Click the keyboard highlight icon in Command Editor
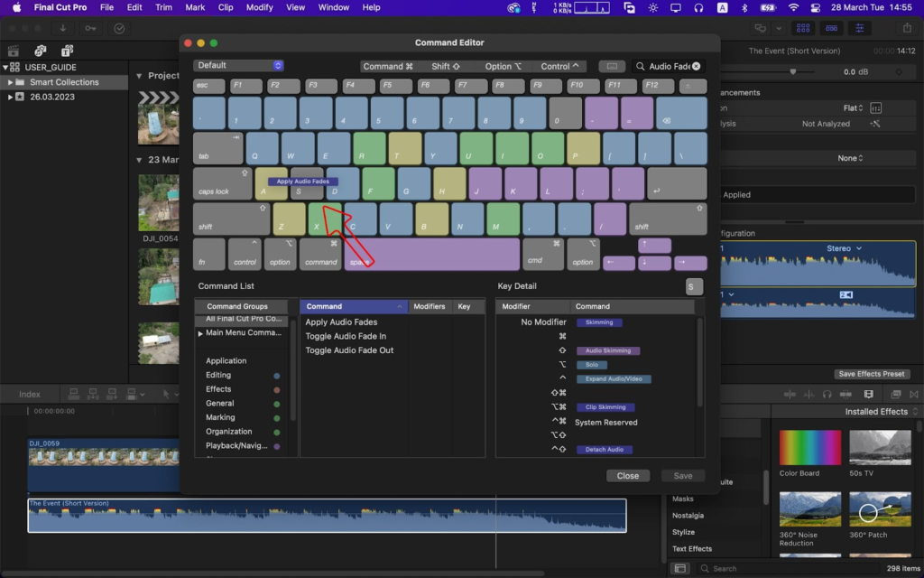The height and width of the screenshot is (578, 924). point(612,66)
